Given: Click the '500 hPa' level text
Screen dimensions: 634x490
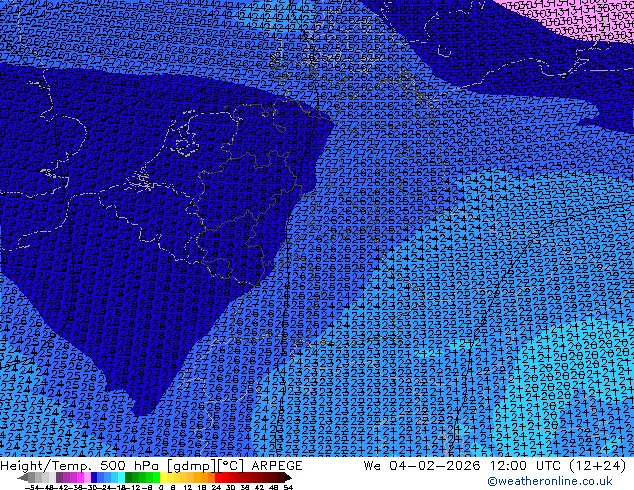Looking at the screenshot, I should [x=131, y=466].
